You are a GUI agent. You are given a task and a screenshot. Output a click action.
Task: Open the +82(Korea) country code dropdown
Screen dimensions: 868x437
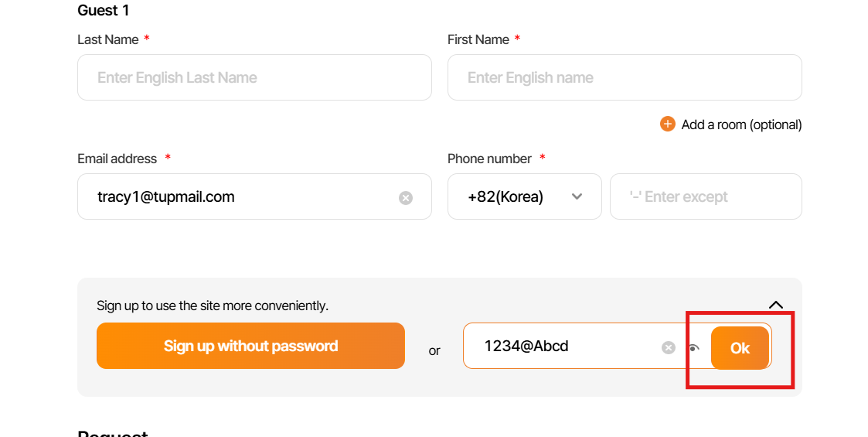click(x=524, y=196)
